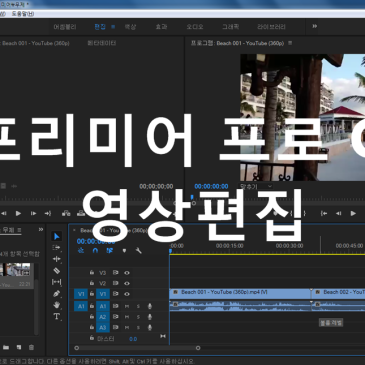Open the program monitor panel menu
This screenshot has height=365, width=365.
290,43
